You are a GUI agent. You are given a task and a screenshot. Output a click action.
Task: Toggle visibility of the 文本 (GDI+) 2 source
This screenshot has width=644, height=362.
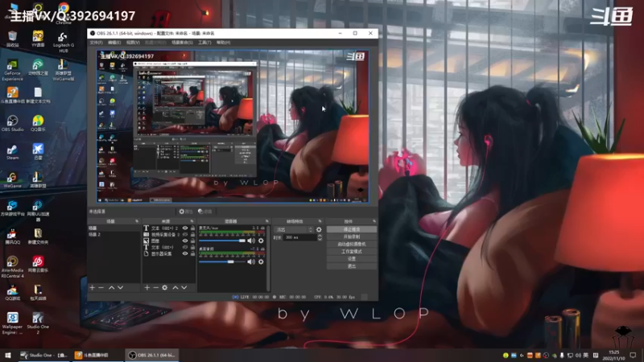tap(185, 228)
